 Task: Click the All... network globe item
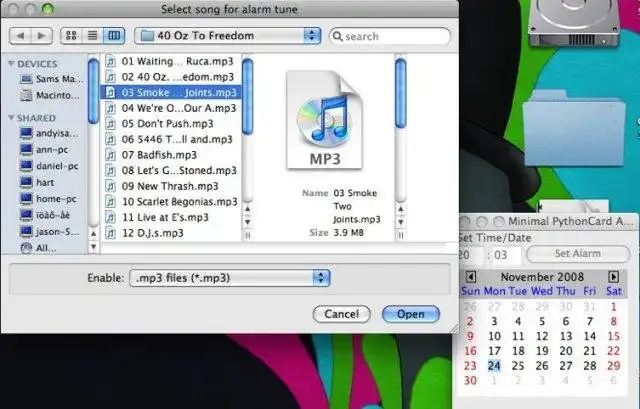pyautogui.click(x=38, y=248)
